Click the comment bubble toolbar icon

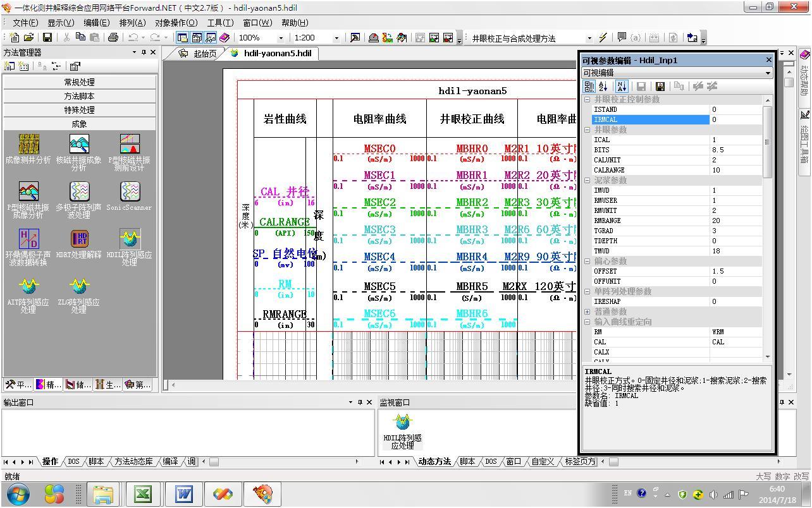coord(622,38)
